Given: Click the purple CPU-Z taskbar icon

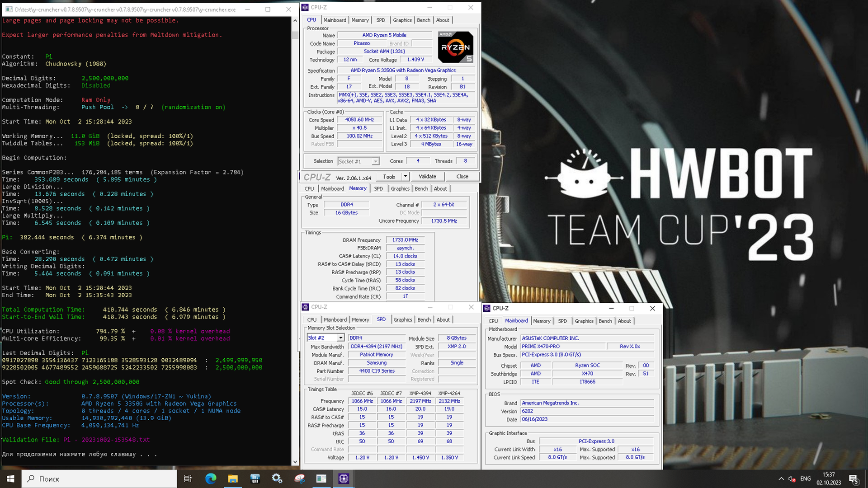Looking at the screenshot, I should click(344, 479).
